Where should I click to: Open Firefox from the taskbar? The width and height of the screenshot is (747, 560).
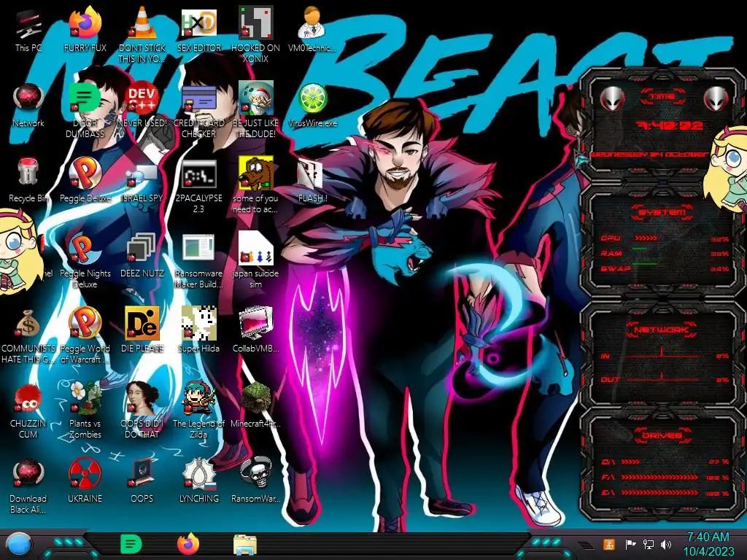[188, 544]
